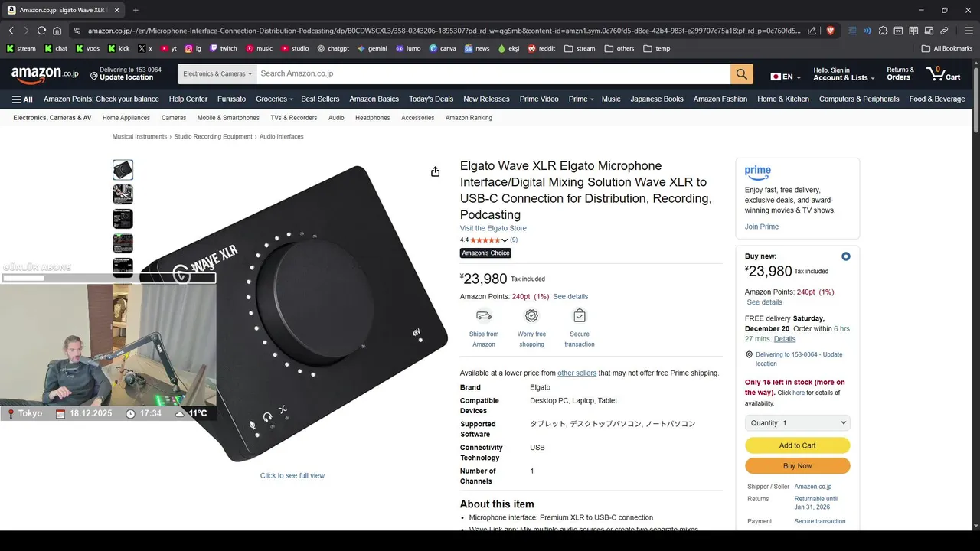The width and height of the screenshot is (980, 551).
Task: Click the Update location pin
Action: (94, 77)
